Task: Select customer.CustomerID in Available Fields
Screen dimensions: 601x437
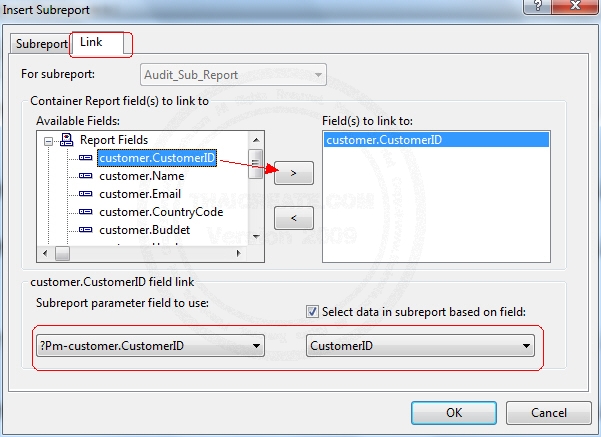Action: (157, 158)
